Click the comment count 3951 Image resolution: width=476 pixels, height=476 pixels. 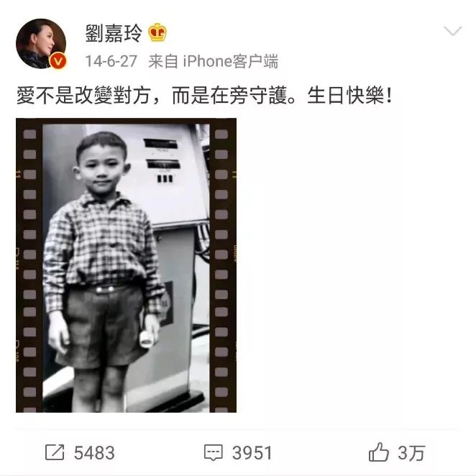(252, 452)
